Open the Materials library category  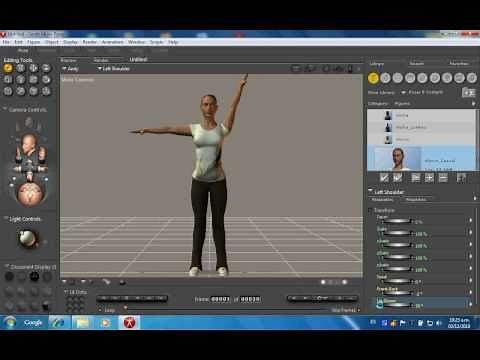472,78
